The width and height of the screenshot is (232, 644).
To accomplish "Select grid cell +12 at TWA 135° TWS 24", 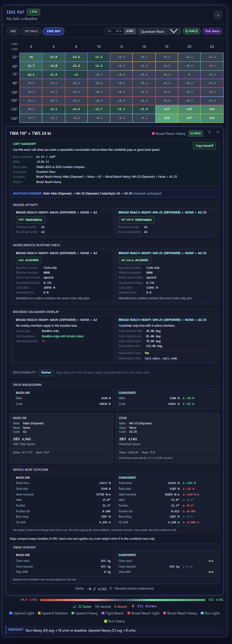I will click(212, 109).
